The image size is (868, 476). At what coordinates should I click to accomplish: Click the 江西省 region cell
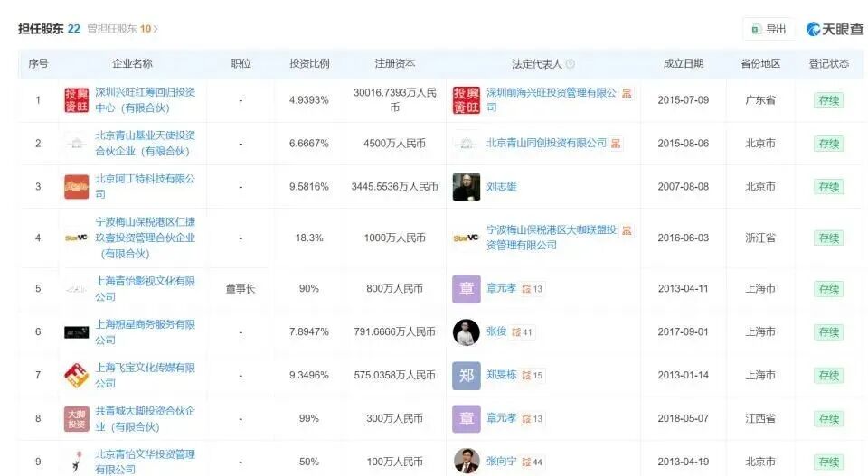(x=760, y=418)
